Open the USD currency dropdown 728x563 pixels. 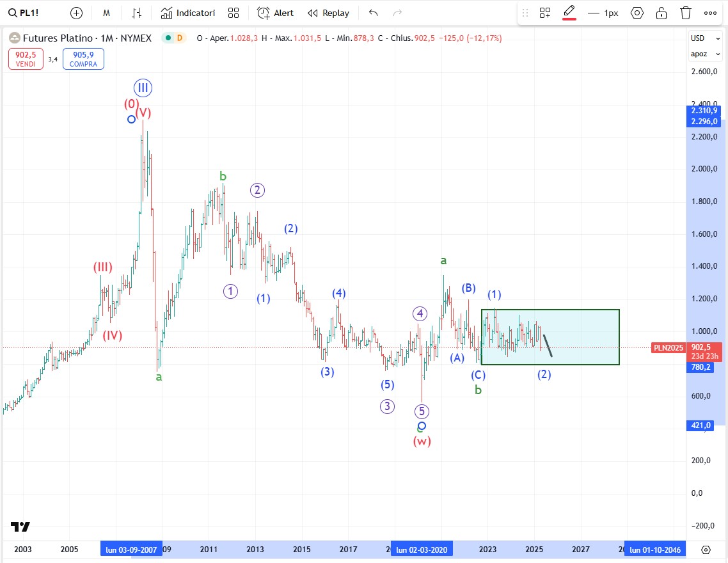[705, 38]
